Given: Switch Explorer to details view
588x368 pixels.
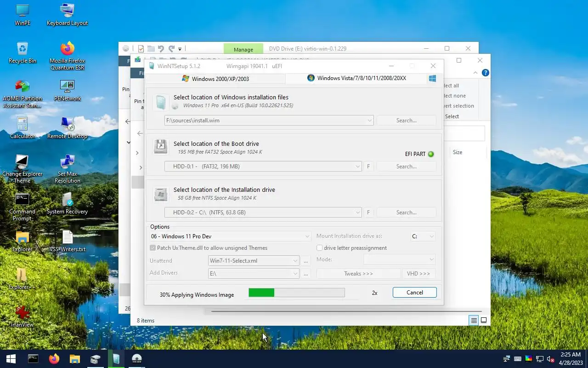Looking at the screenshot, I should pyautogui.click(x=474, y=320).
